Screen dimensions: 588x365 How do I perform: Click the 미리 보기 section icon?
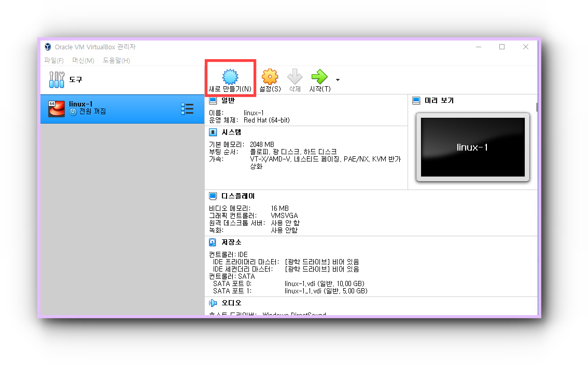coord(416,101)
